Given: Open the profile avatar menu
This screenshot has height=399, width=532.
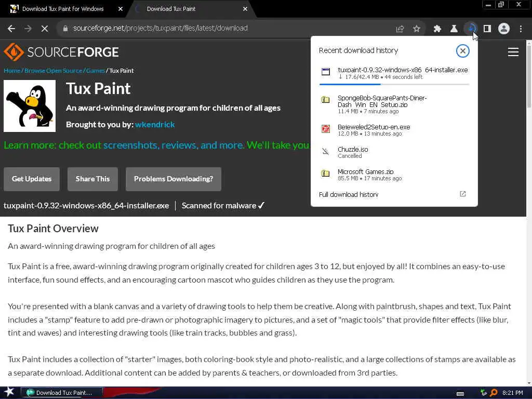Looking at the screenshot, I should coord(504,29).
